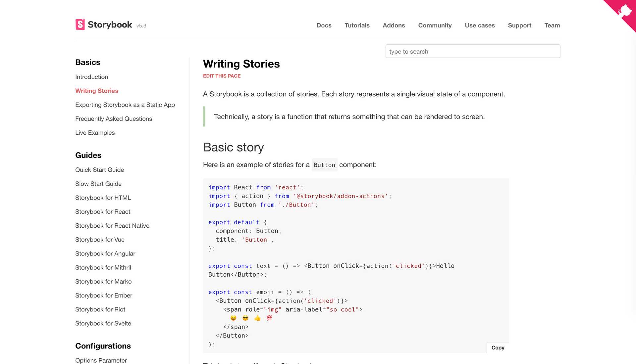Go to Frequently Asked Questions
The image size is (636, 364).
click(x=113, y=119)
